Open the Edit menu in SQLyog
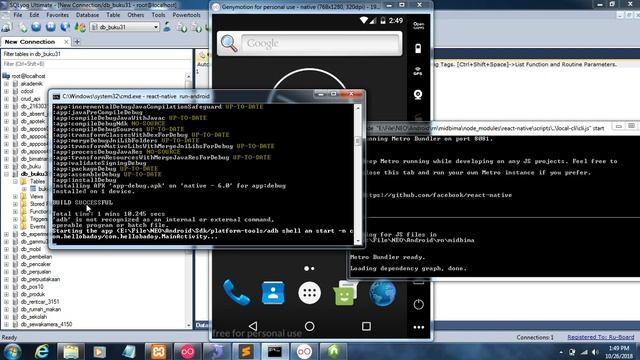This screenshot has height=360, width=640. pos(34,15)
